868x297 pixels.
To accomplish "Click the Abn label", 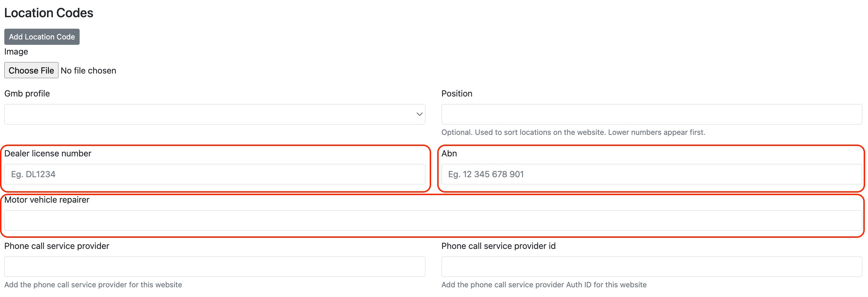I will pyautogui.click(x=449, y=154).
